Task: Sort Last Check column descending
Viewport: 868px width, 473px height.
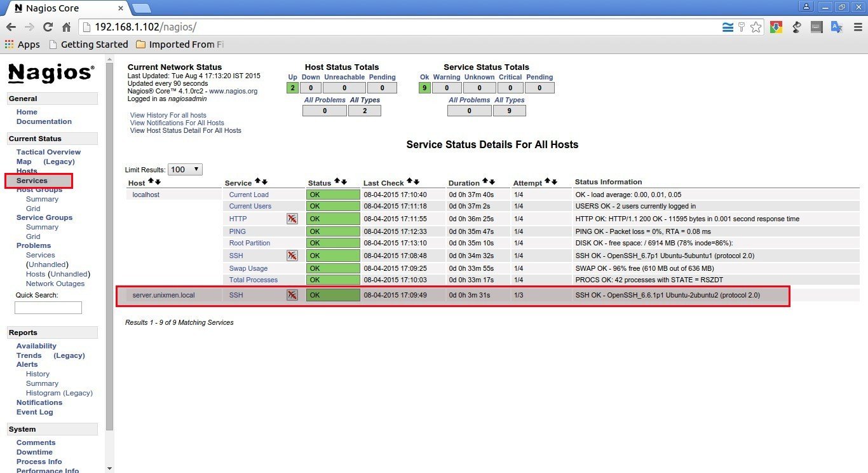Action: click(416, 182)
